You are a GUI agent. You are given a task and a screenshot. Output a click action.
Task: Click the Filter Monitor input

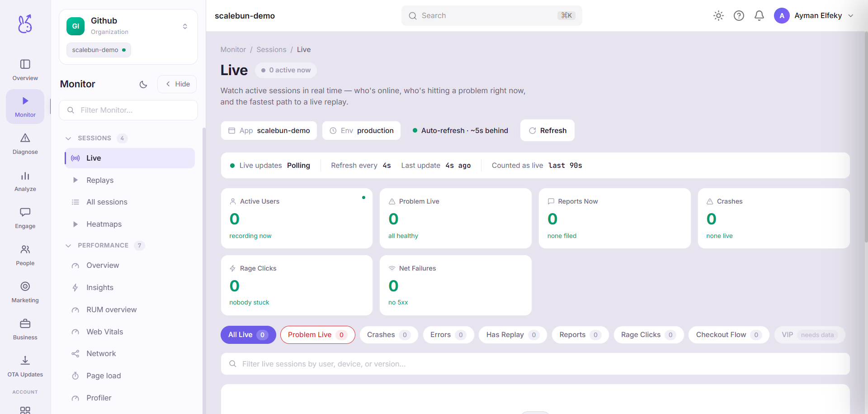[128, 110]
